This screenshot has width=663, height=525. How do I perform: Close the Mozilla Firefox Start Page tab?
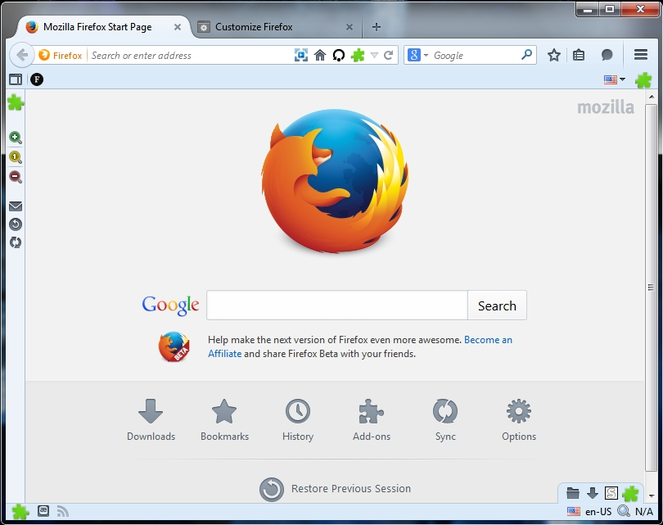178,27
